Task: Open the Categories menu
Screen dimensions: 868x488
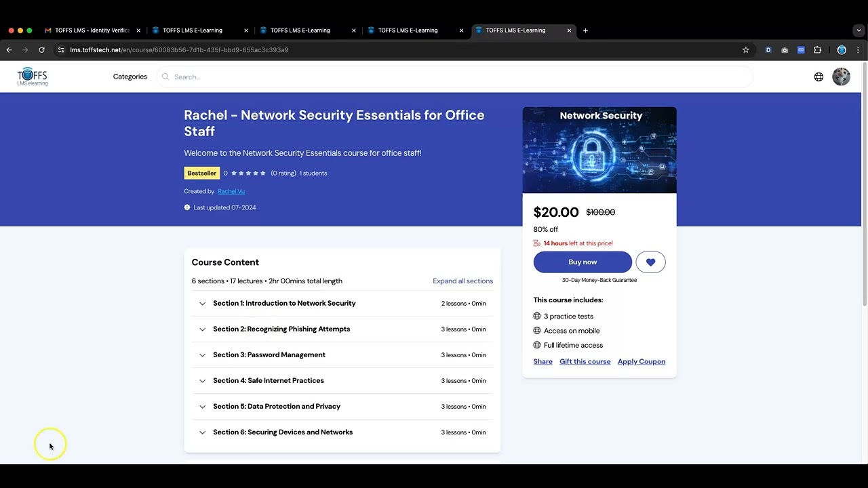Action: [130, 77]
